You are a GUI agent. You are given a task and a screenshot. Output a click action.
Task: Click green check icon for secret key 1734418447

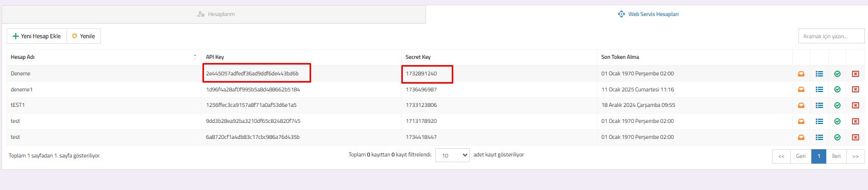[x=837, y=137]
